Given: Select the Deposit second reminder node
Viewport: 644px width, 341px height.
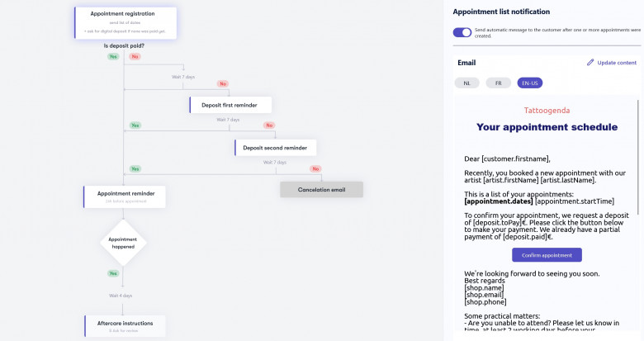Looking at the screenshot, I should [275, 148].
